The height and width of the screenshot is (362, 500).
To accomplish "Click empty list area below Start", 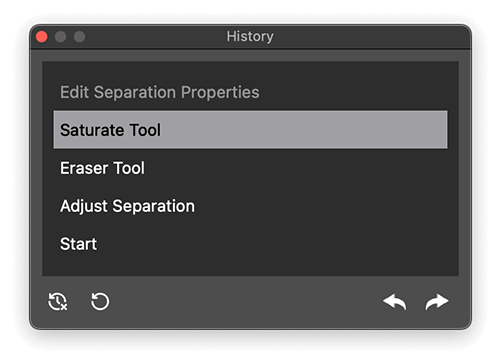I will pyautogui.click(x=250, y=269).
